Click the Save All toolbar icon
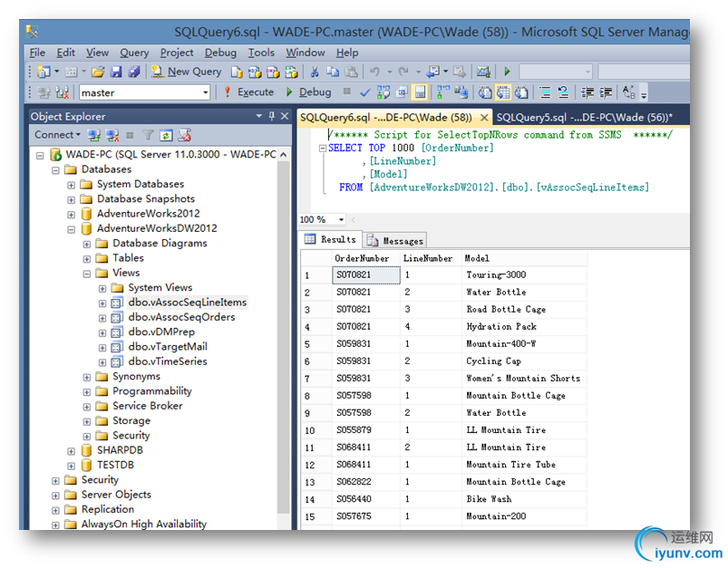The width and height of the screenshot is (728, 568). coord(134,72)
